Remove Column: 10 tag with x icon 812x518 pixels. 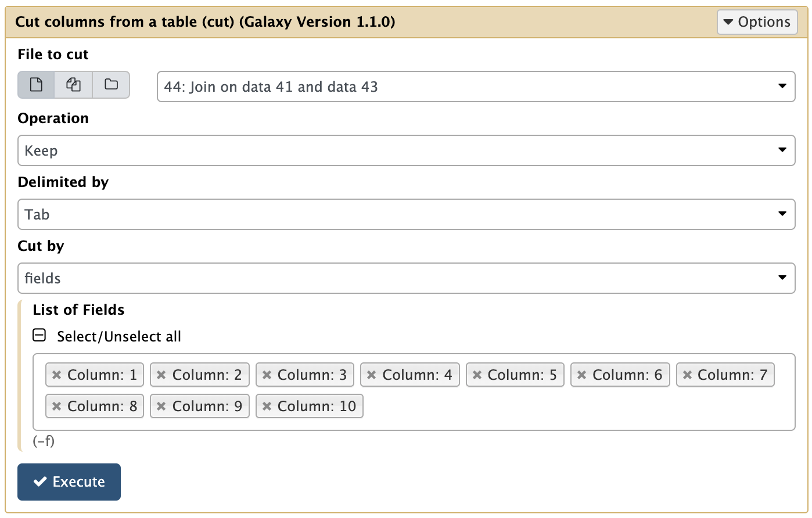click(x=267, y=407)
